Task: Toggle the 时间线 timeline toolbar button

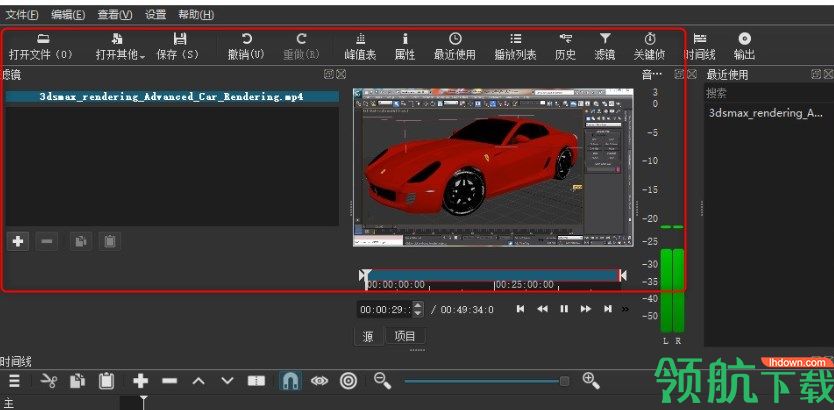Action: (x=699, y=47)
